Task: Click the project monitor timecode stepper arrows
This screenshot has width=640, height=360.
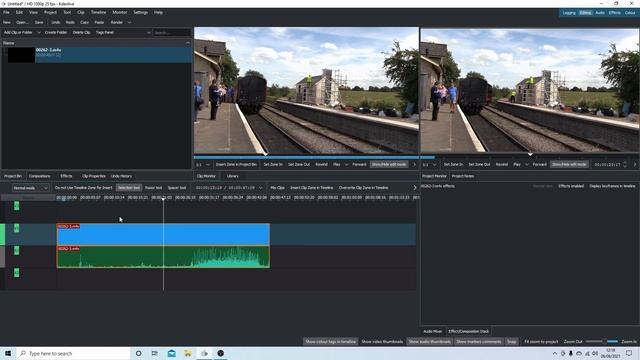Action: [x=624, y=164]
